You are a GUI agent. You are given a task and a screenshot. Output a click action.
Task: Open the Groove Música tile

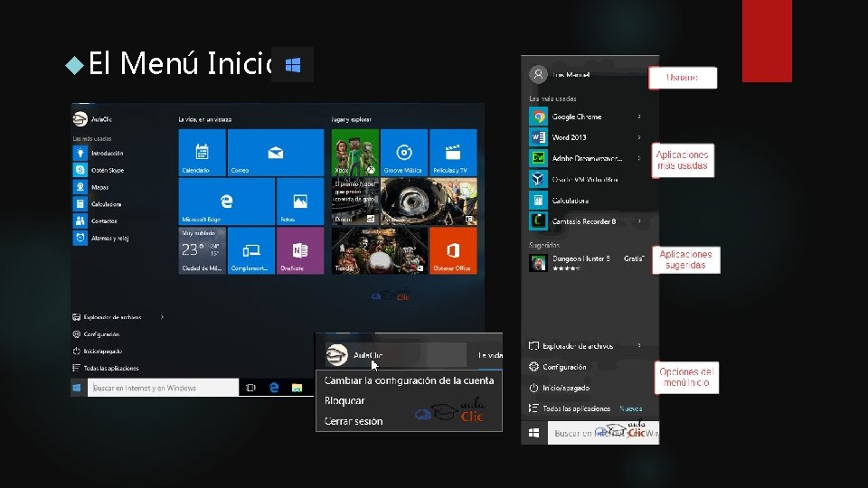[x=404, y=153]
